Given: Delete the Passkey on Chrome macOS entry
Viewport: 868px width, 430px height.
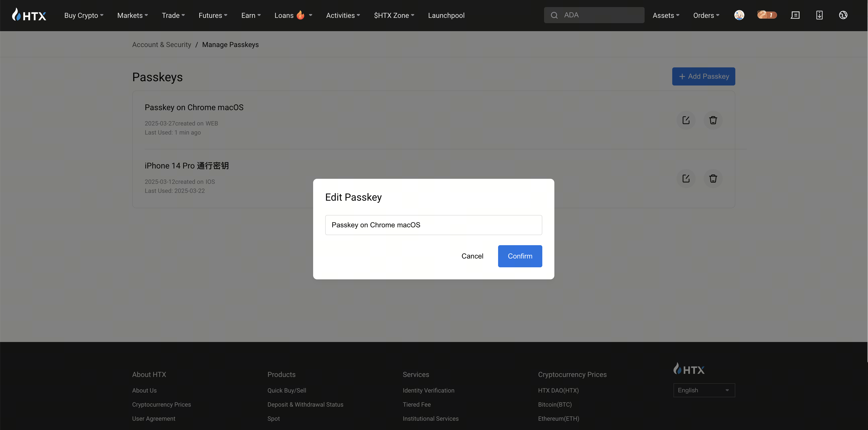Looking at the screenshot, I should click(x=713, y=120).
